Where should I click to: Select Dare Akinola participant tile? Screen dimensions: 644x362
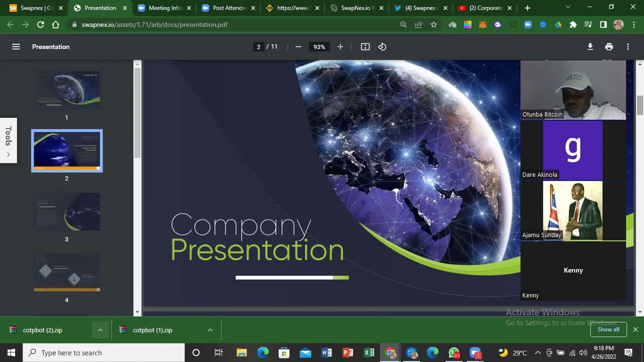point(574,150)
